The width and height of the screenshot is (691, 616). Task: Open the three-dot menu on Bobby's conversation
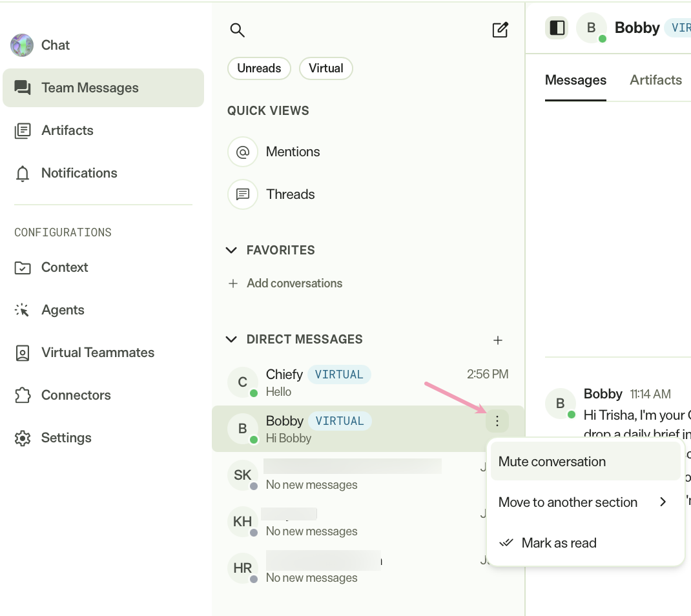(x=497, y=421)
